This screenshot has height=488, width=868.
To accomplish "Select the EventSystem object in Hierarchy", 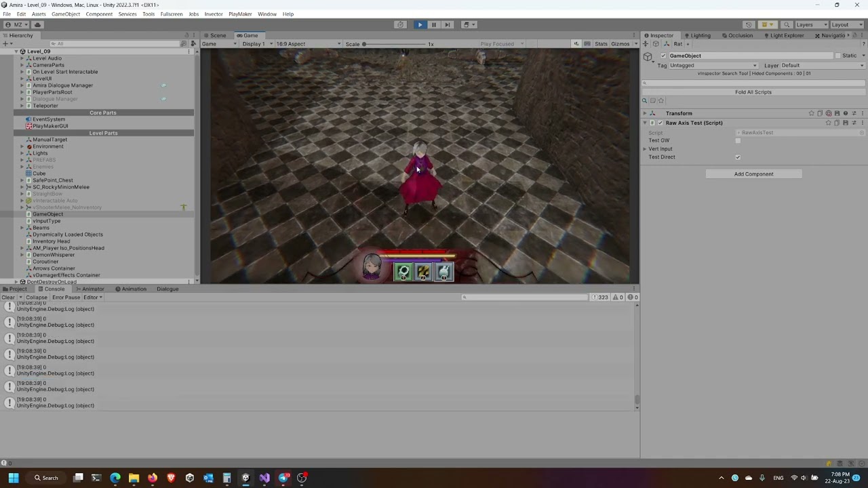I will coord(48,119).
